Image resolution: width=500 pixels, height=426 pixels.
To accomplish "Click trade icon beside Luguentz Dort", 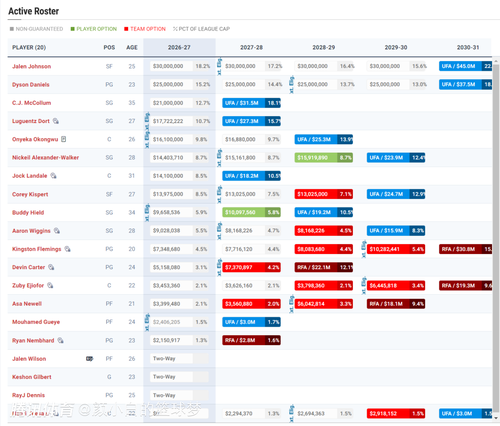I will (56, 121).
